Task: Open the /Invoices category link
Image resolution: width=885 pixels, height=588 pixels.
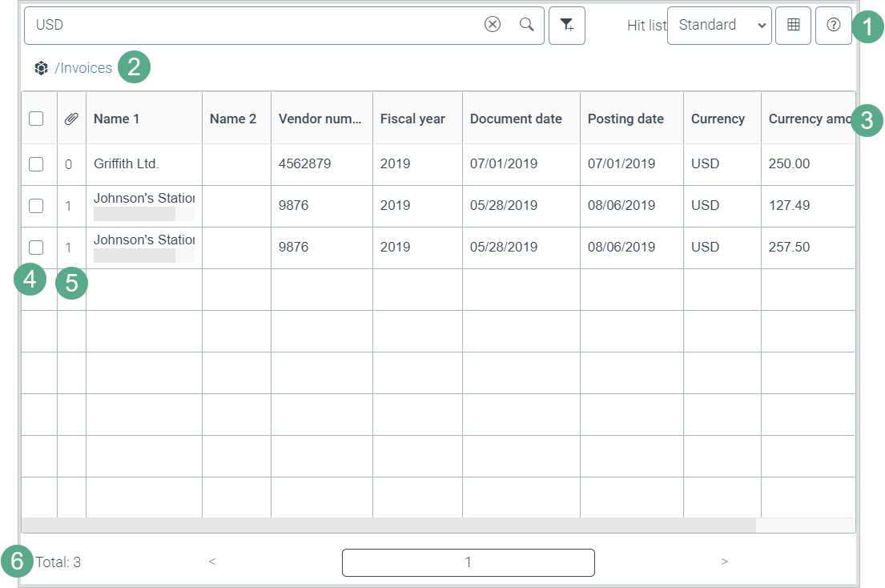Action: coord(83,69)
